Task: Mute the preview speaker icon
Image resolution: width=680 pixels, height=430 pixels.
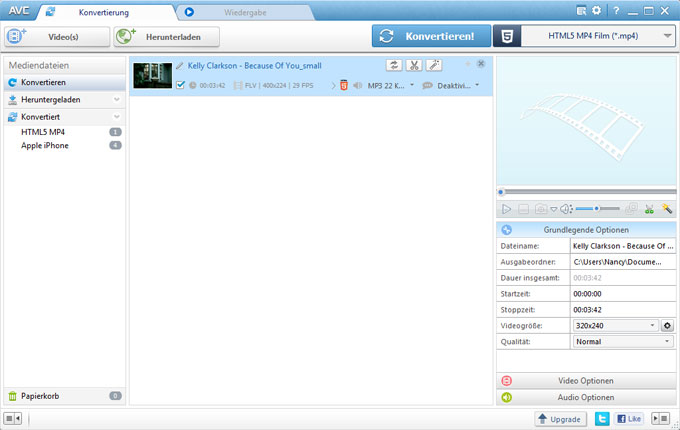Action: (566, 209)
